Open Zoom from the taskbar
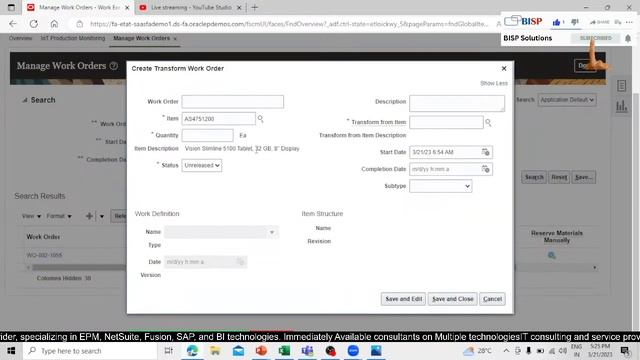This screenshot has width=640, height=360. [x=353, y=351]
